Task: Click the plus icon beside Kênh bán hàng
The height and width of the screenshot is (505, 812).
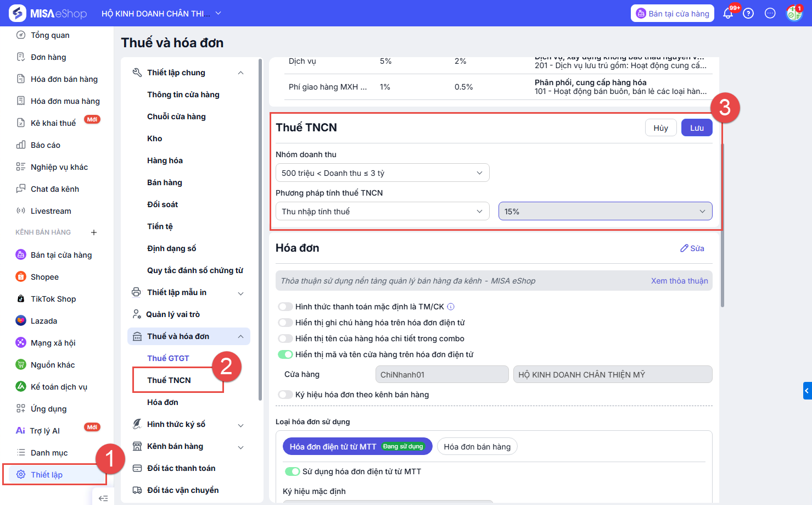Action: (x=94, y=232)
